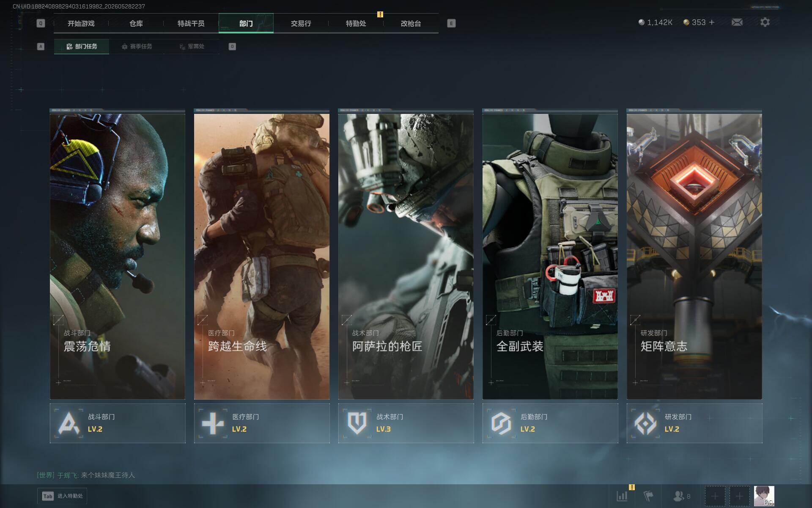812x508 pixels.
Task: Open the settings gear icon
Action: click(x=765, y=22)
